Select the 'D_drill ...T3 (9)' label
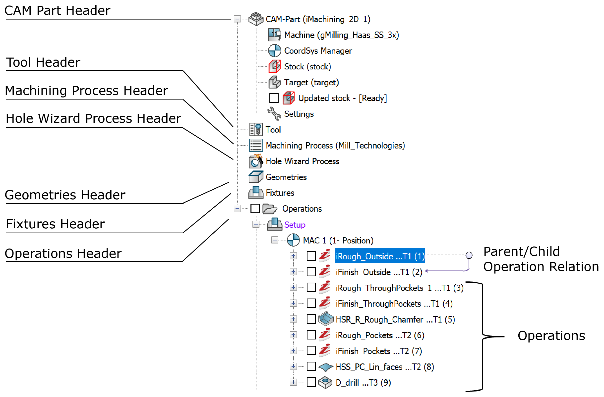The height and width of the screenshot is (397, 604). pyautogui.click(x=363, y=382)
